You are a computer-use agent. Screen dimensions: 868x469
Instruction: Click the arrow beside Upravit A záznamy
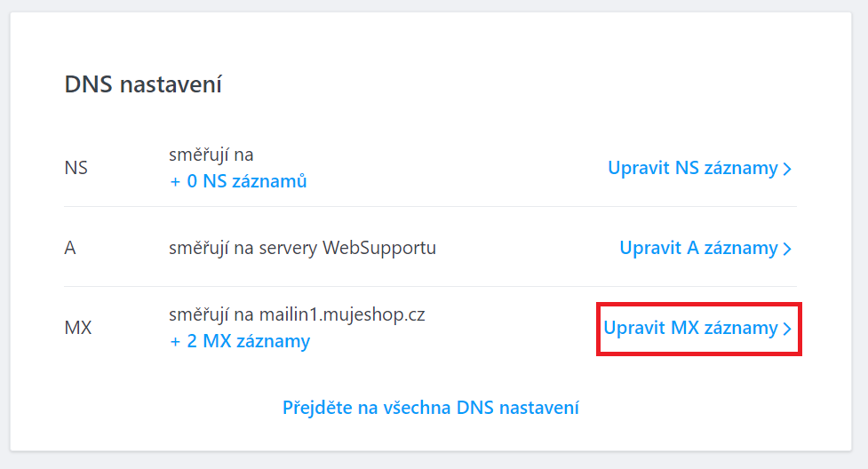[x=787, y=249]
